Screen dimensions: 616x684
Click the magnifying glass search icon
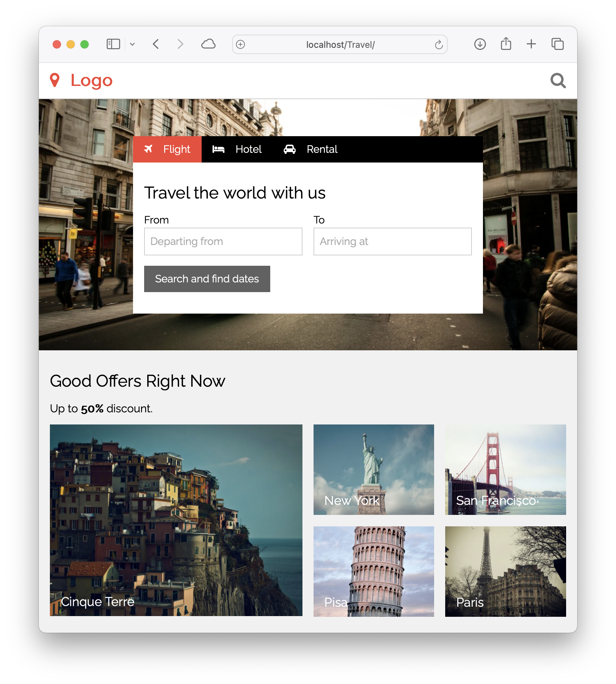point(558,81)
